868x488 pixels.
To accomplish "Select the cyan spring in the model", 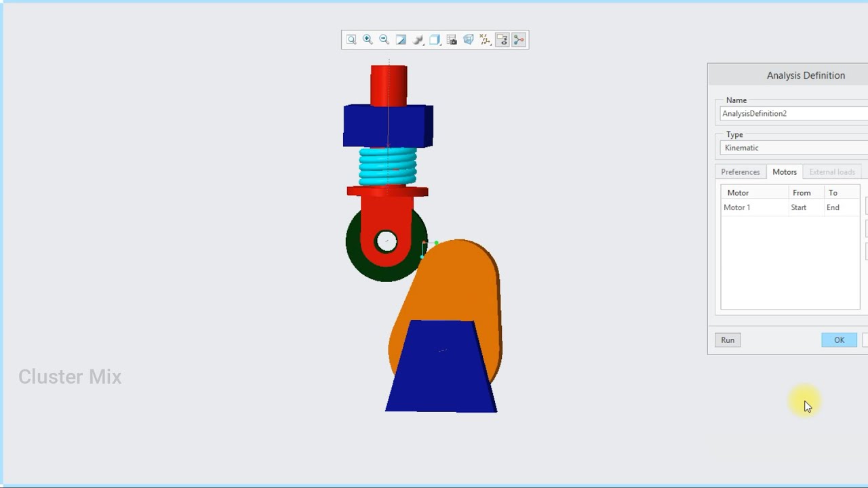I will pos(388,167).
